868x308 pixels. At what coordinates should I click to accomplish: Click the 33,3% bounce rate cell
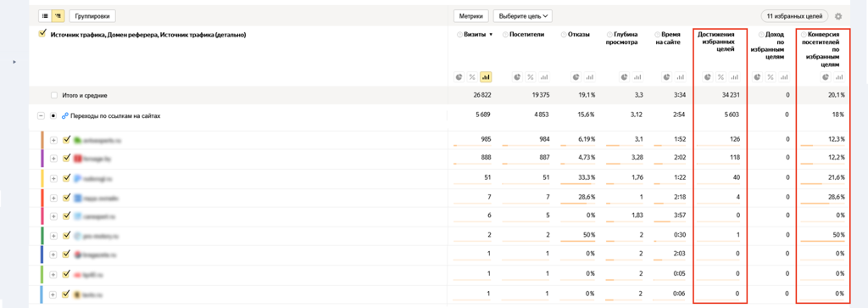[586, 177]
